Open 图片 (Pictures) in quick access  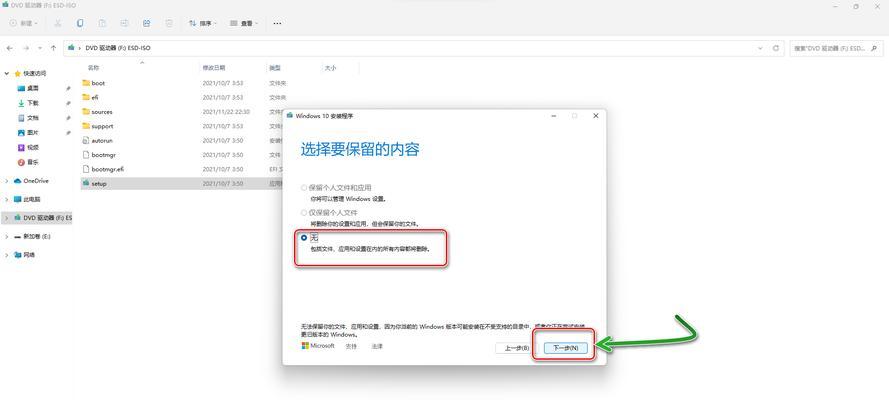[33, 133]
